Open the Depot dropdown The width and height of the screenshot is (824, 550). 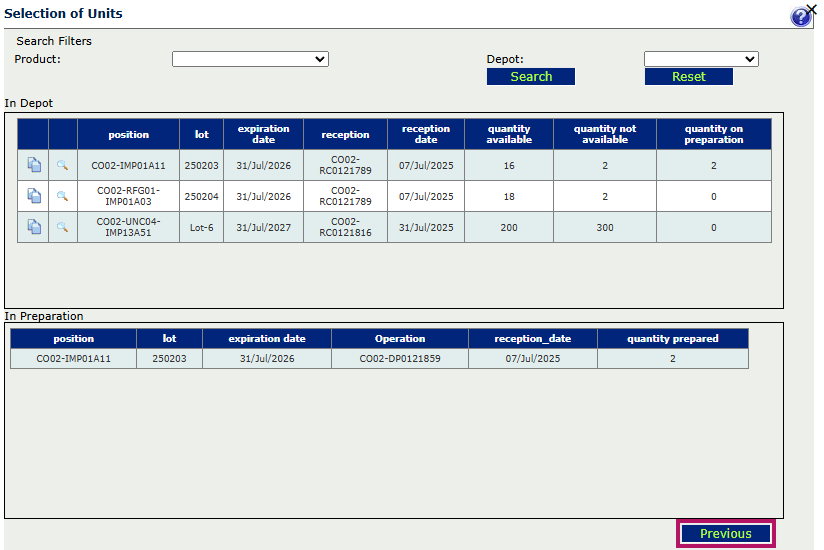click(701, 59)
